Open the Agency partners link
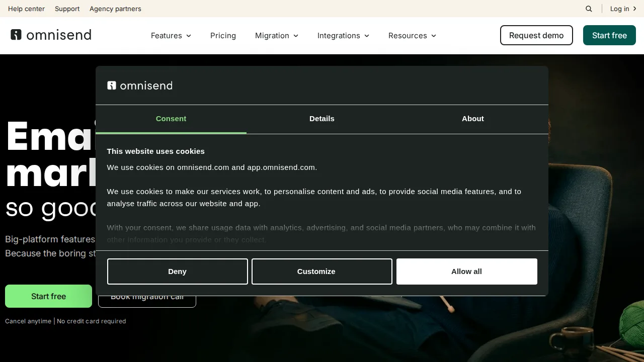 (x=115, y=9)
